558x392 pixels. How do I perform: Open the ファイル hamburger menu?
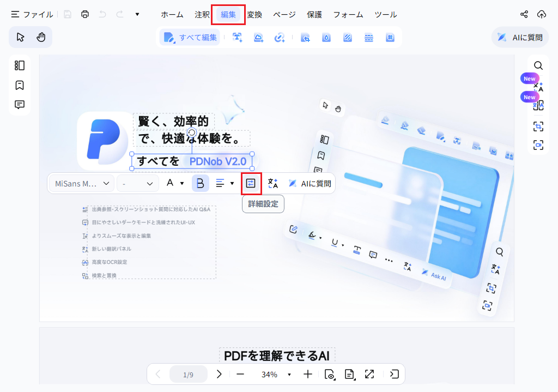coord(32,14)
